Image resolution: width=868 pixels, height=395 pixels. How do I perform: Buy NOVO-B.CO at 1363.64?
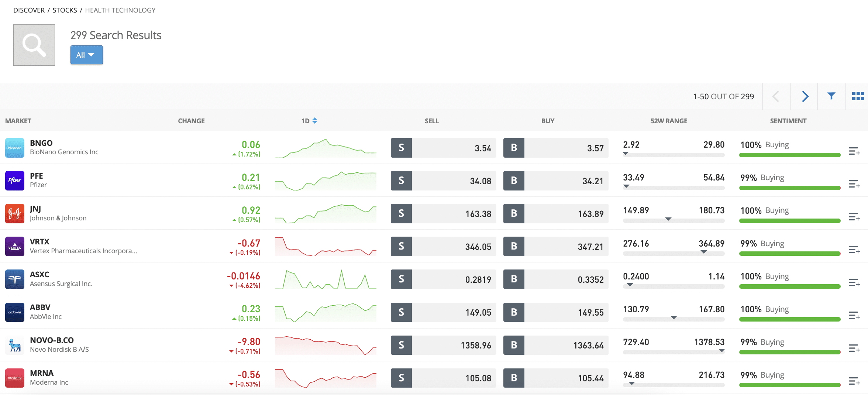556,345
